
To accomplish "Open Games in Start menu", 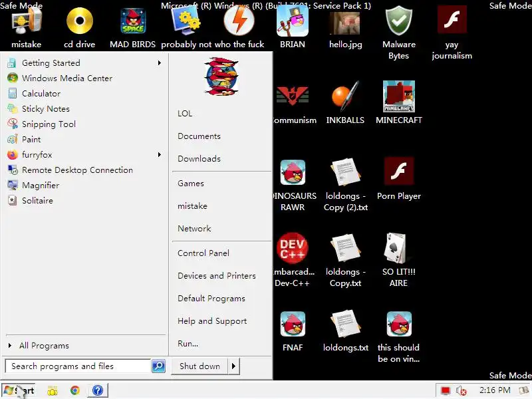I will pyautogui.click(x=191, y=184).
